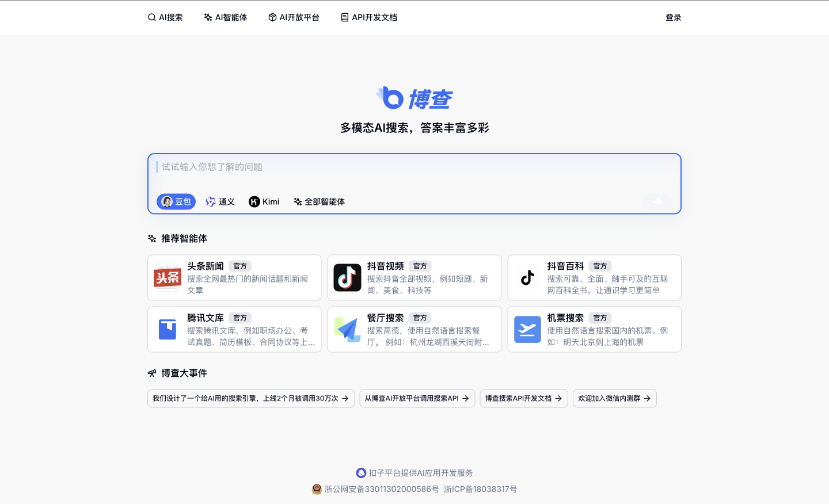Click the 抖音视频 TikTok icon
The image size is (829, 504).
[x=348, y=277]
